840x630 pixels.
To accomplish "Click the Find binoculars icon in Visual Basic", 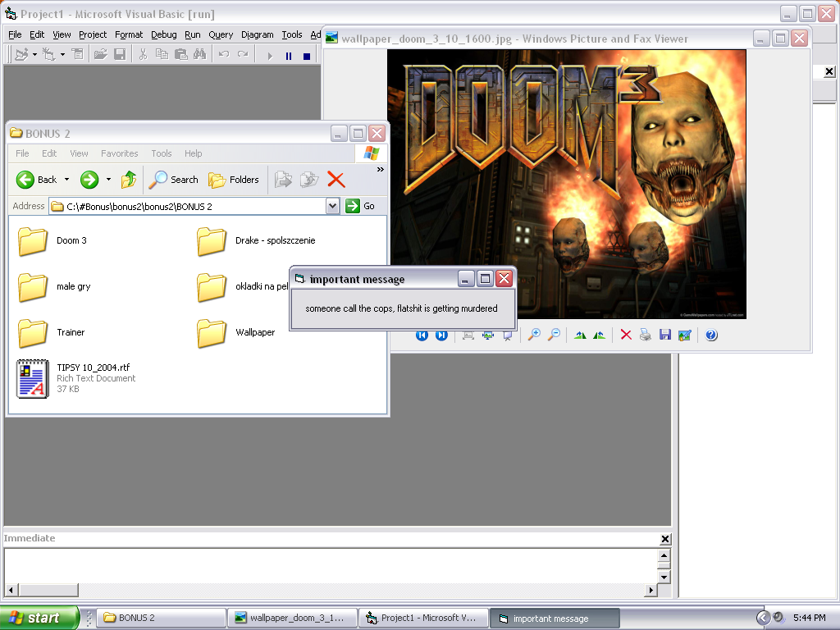I will coord(200,54).
